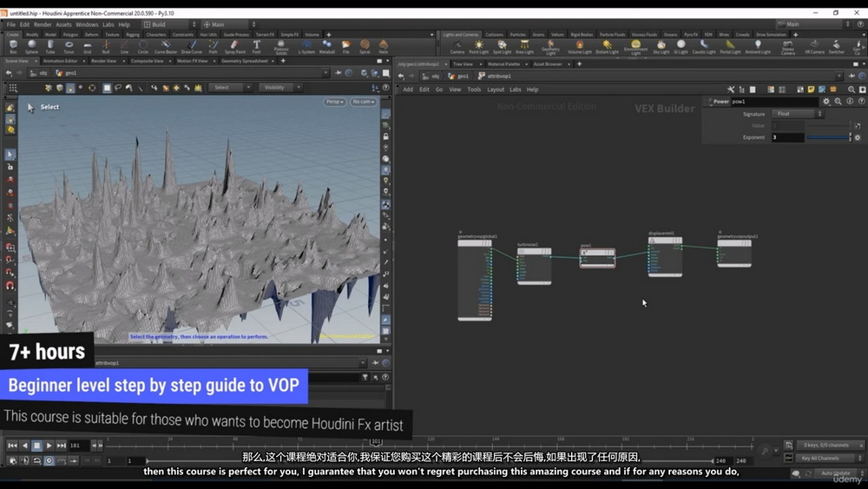
Task: Toggle the timeline loop mode button
Action: [36, 460]
